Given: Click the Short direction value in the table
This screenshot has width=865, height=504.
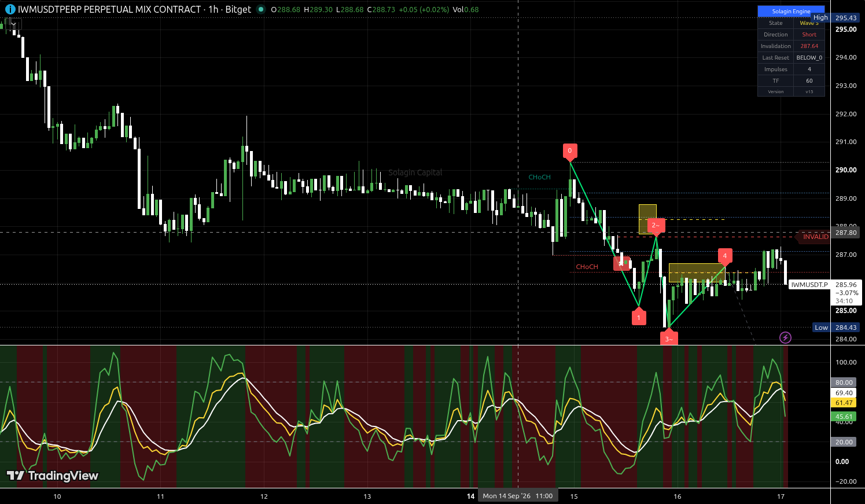Looking at the screenshot, I should tap(809, 35).
